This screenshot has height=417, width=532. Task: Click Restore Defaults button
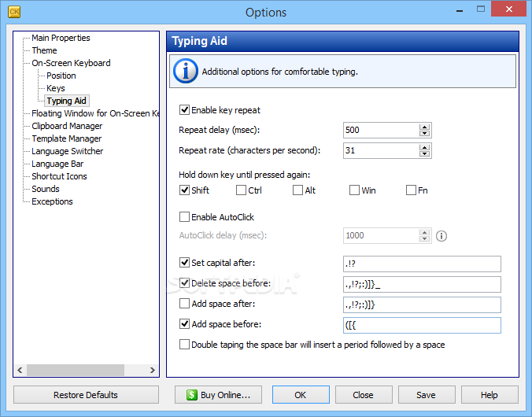[86, 395]
